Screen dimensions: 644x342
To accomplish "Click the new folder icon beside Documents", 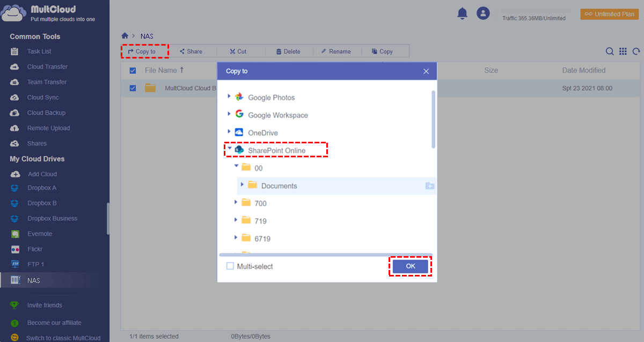I will pos(429,186).
